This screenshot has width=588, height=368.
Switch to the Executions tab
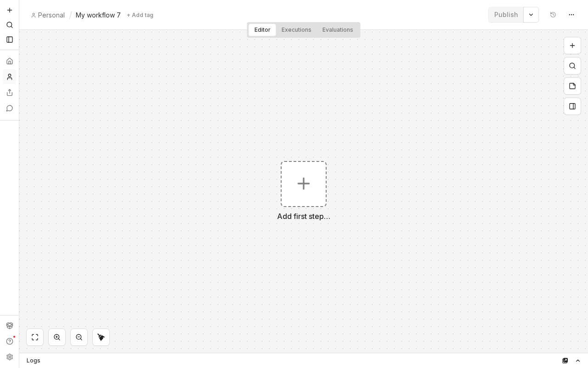(296, 30)
